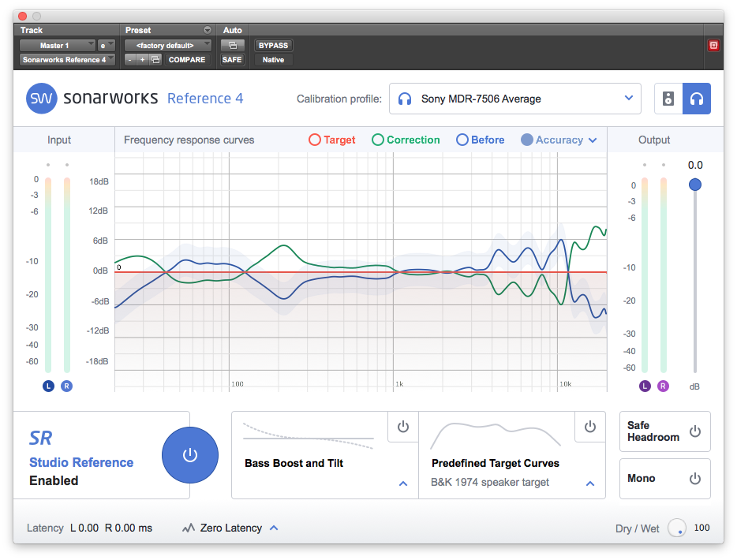Click the preset plus button

[x=142, y=60]
